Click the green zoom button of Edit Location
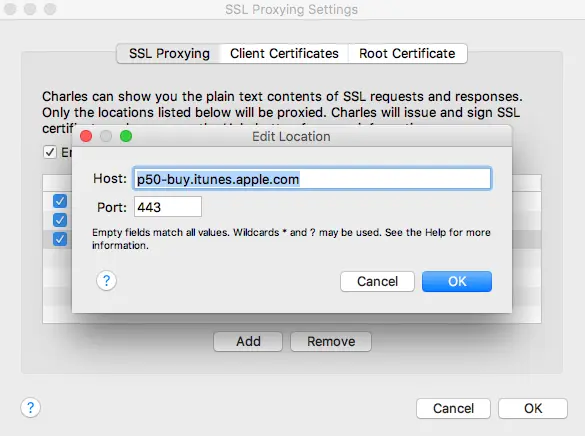Image resolution: width=585 pixels, height=436 pixels. pyautogui.click(x=126, y=136)
